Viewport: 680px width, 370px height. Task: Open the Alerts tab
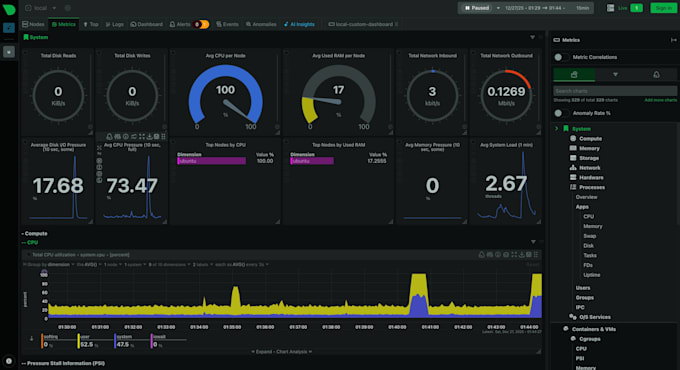pyautogui.click(x=180, y=24)
